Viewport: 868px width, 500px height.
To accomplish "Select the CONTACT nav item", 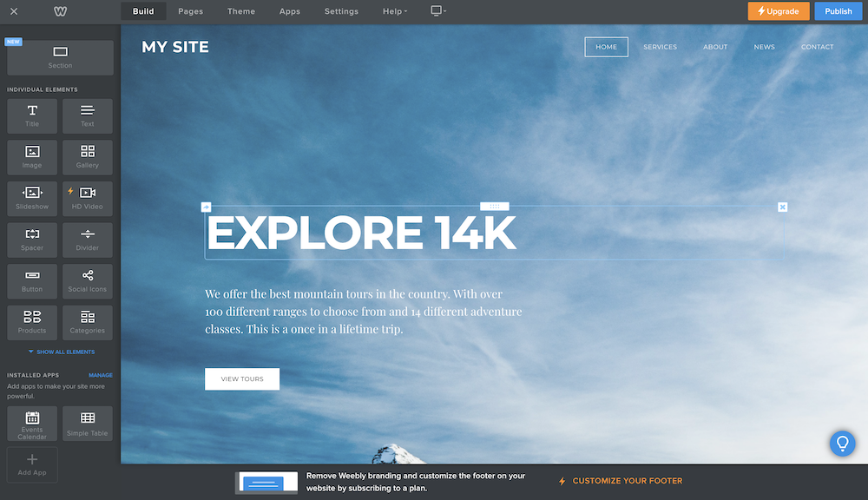I will pyautogui.click(x=817, y=47).
